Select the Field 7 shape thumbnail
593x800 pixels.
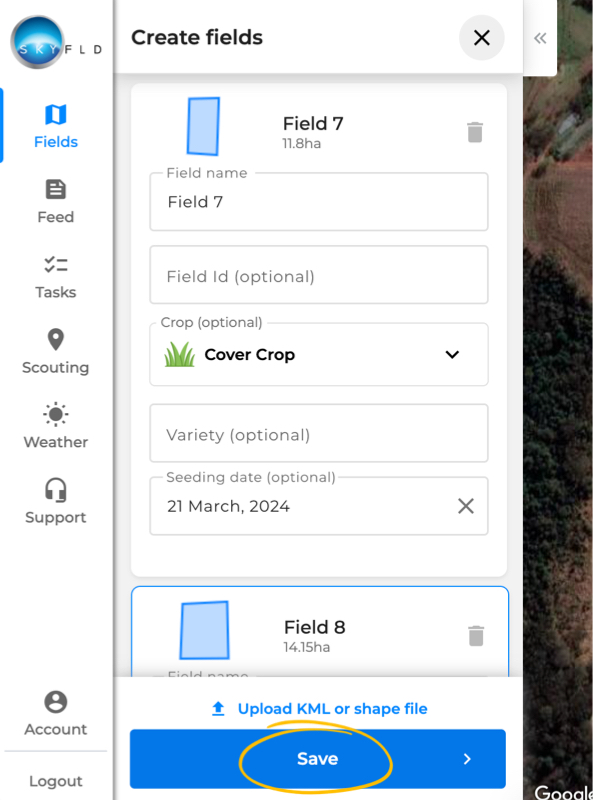point(204,127)
